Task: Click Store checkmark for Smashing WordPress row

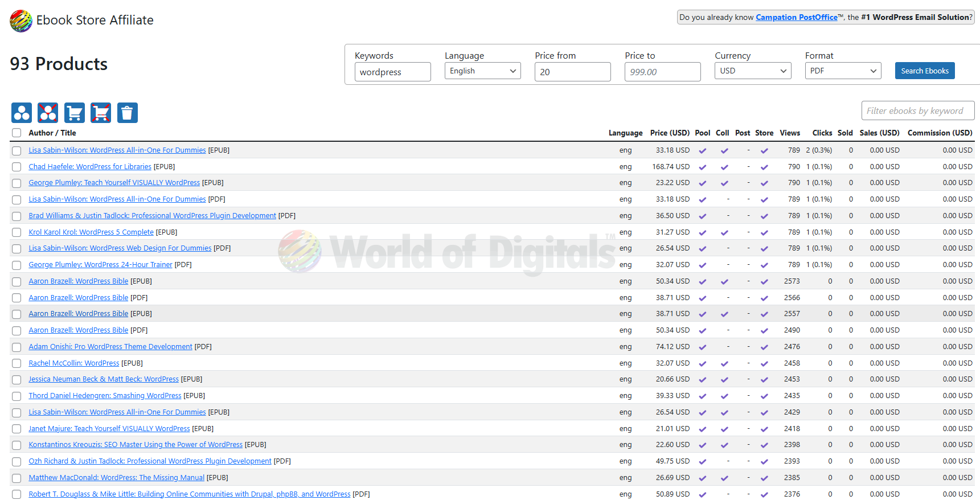Action: [764, 396]
